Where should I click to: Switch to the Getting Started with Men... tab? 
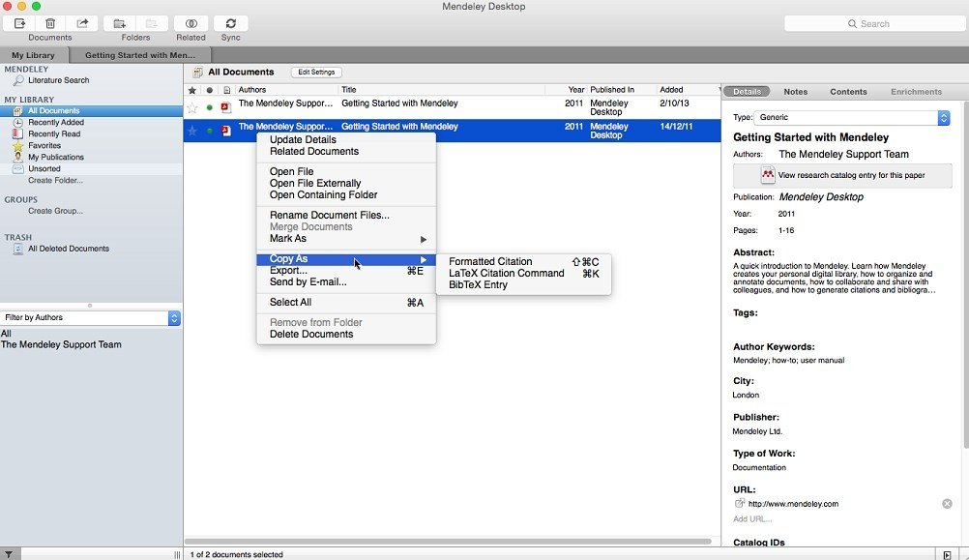140,55
